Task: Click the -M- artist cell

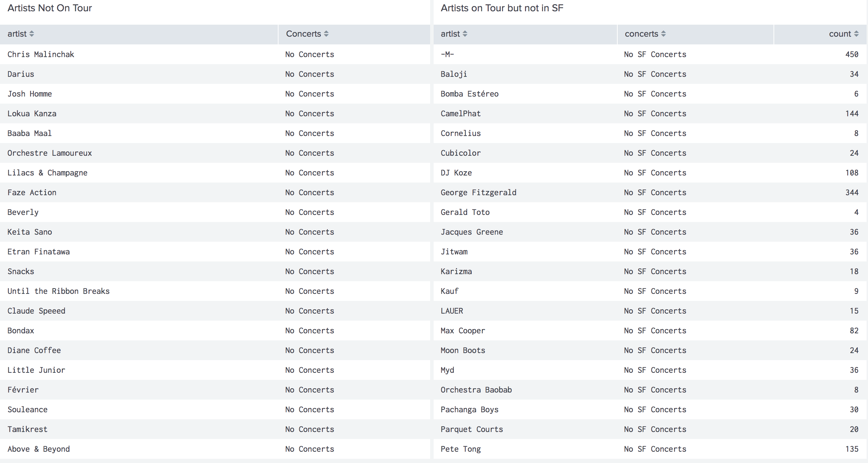Action: click(x=447, y=54)
